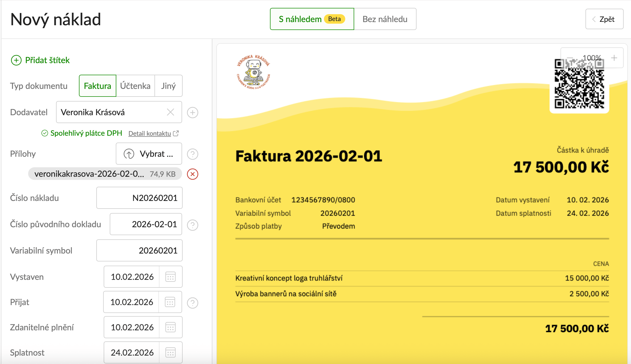
Task: Open help icon beside Přijat date
Action: 192,303
